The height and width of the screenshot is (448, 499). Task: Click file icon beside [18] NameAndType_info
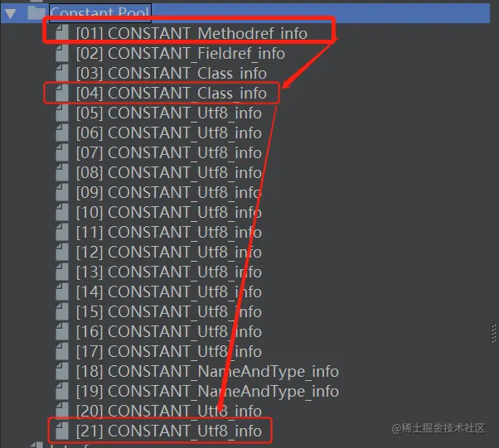(x=61, y=371)
